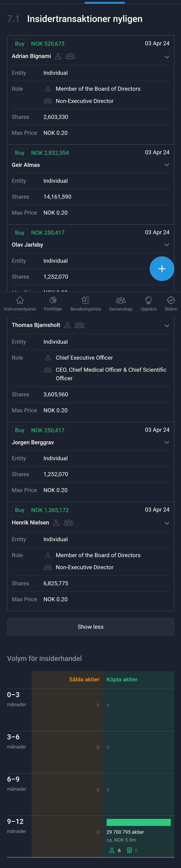Click the company insiders count icon

click(x=129, y=850)
